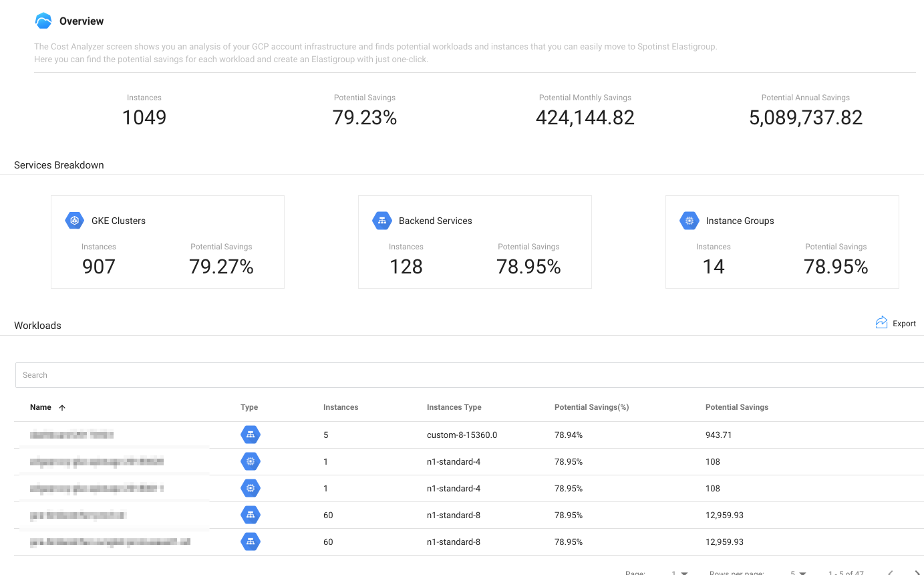Click the Workloads search field
Image resolution: width=924 pixels, height=575 pixels.
[468, 375]
